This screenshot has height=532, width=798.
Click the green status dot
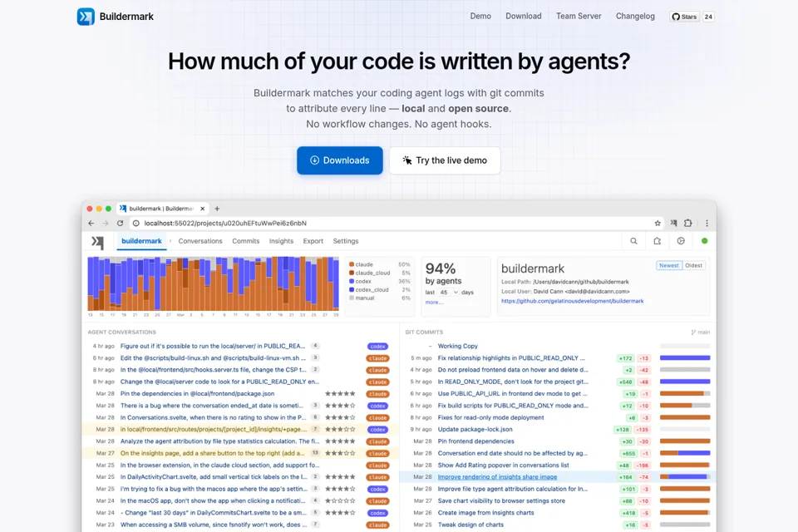click(x=704, y=241)
